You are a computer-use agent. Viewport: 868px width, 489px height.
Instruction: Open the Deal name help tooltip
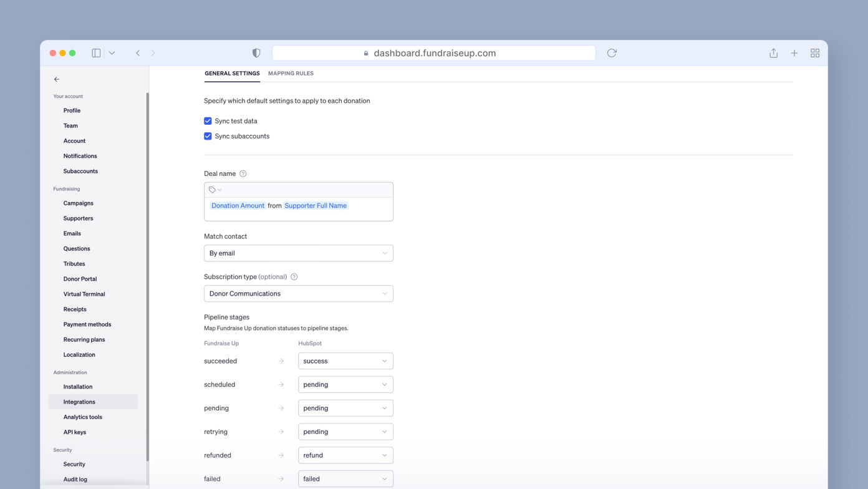pos(243,173)
